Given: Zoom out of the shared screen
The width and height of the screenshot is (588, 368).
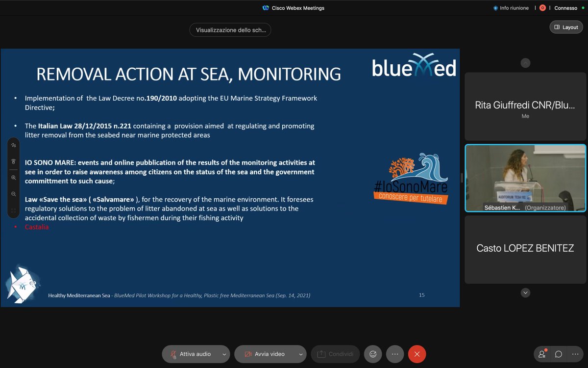Looking at the screenshot, I should (13, 193).
